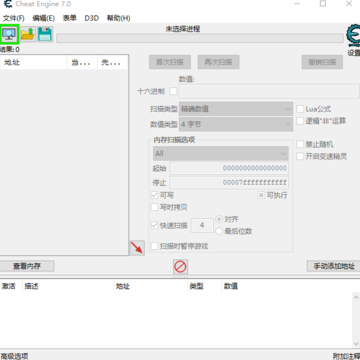
Task: Click 地址 column header in results list
Action: 34,62
